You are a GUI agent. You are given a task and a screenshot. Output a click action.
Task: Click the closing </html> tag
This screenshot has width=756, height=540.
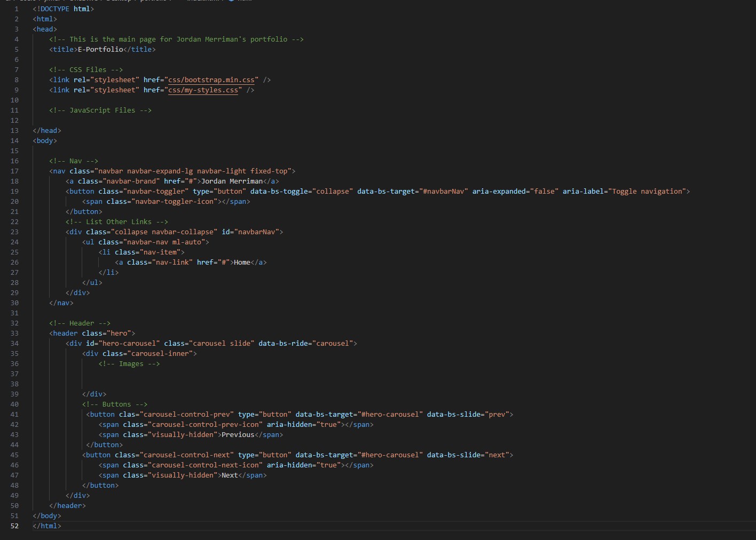point(47,526)
